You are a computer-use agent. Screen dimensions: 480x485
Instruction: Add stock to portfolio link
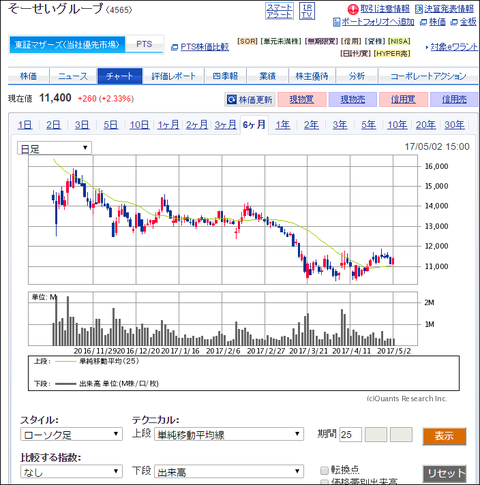[x=378, y=22]
